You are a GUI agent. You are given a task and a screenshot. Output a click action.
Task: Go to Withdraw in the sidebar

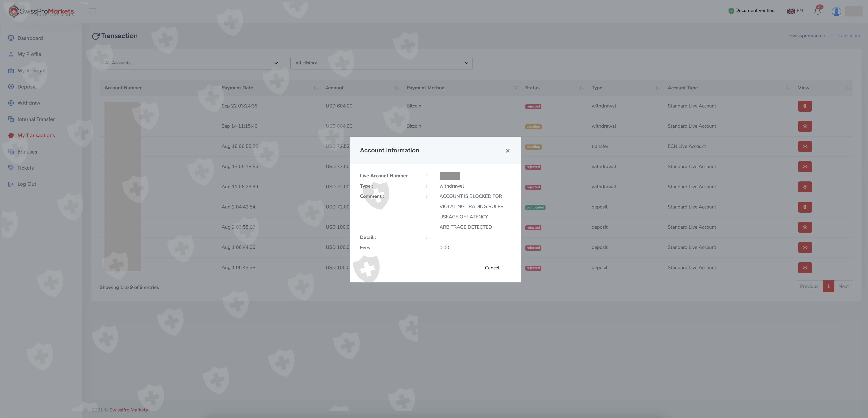coord(29,103)
